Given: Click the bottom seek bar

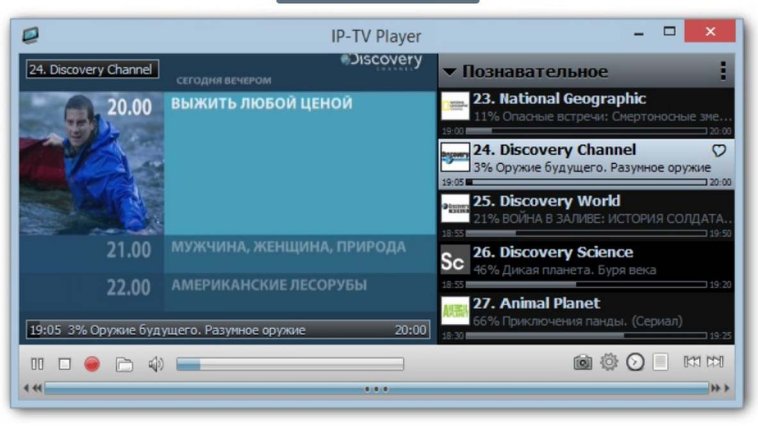Looking at the screenshot, I should (x=377, y=388).
